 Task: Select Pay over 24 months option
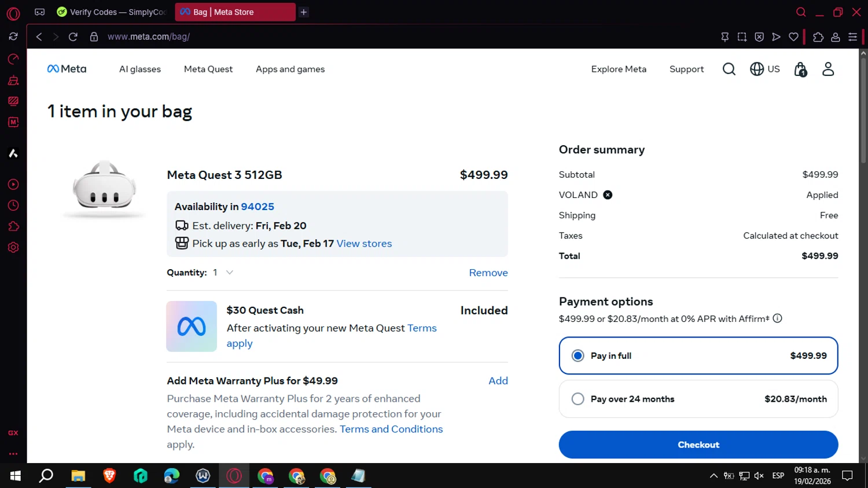coord(698,399)
